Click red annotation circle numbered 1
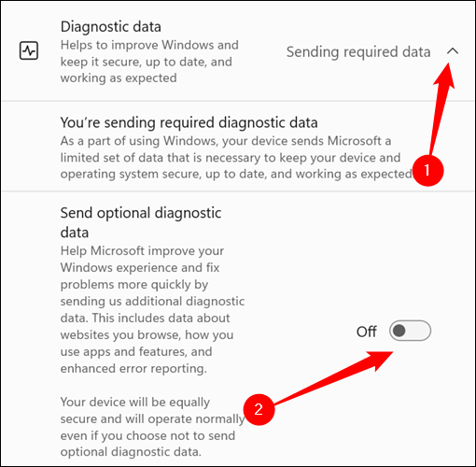The width and height of the screenshot is (476, 467). pos(427,170)
